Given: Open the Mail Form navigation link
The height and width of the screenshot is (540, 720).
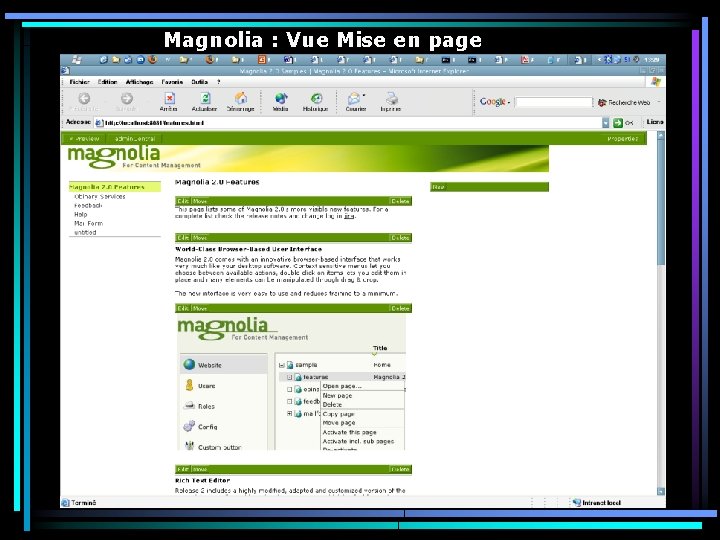Looking at the screenshot, I should click(89, 223).
